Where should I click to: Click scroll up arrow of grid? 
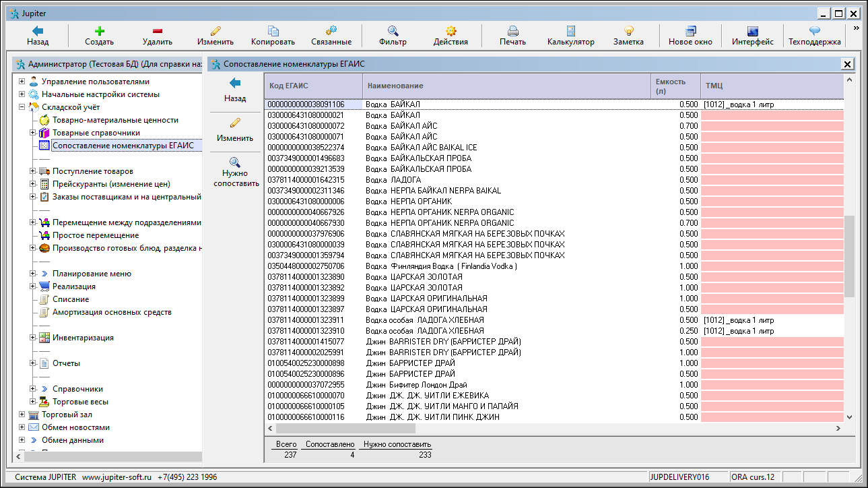[849, 80]
